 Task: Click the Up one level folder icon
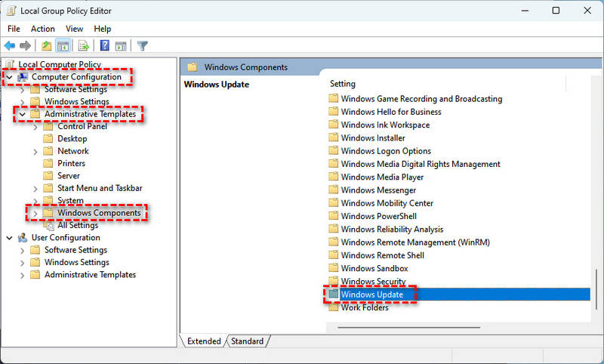[46, 46]
